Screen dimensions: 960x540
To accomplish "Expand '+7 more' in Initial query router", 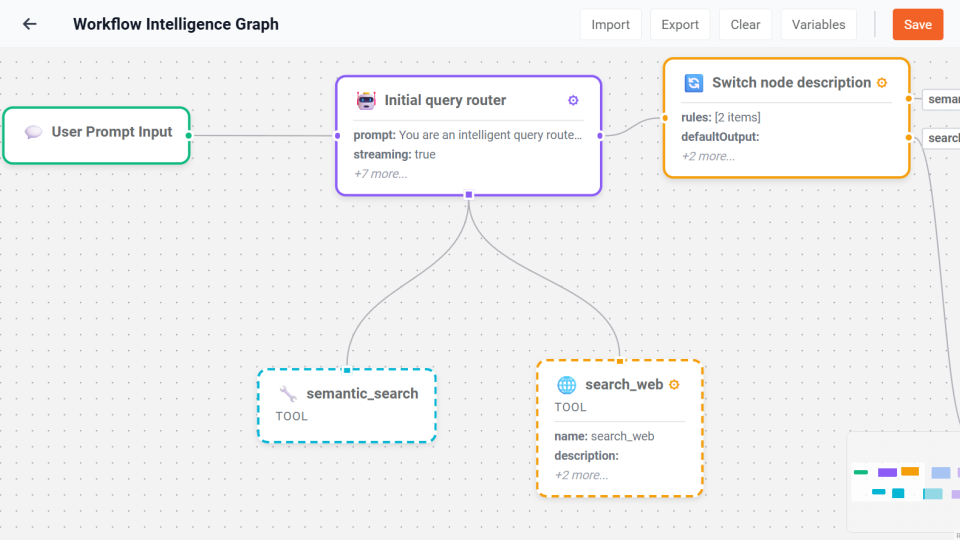I will [380, 174].
